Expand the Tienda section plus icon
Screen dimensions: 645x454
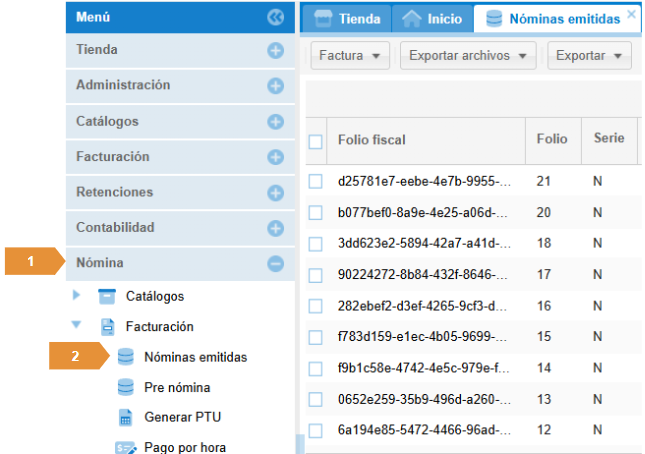(x=276, y=50)
